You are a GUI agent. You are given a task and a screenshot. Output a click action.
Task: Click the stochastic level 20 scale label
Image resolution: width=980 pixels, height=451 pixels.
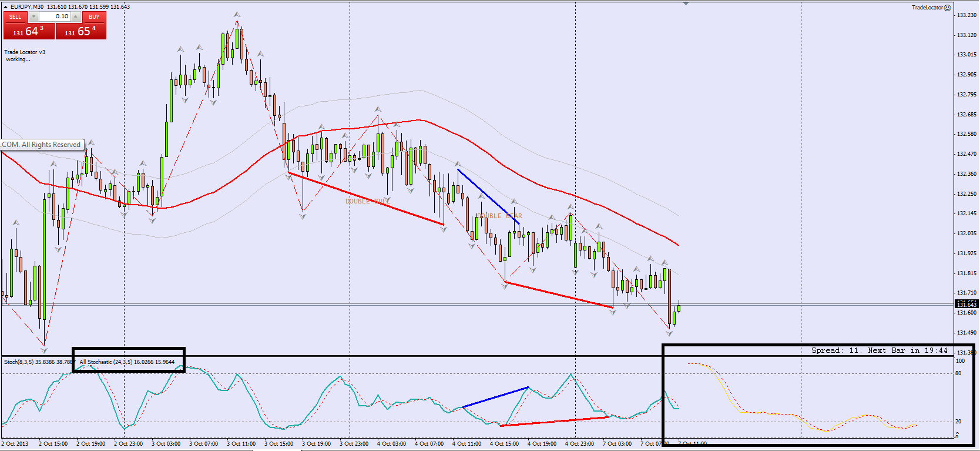[x=958, y=422]
